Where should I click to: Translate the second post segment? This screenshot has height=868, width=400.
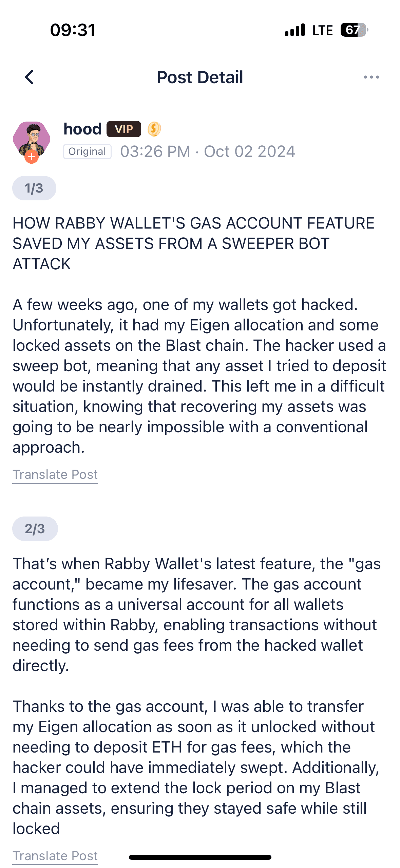(55, 856)
